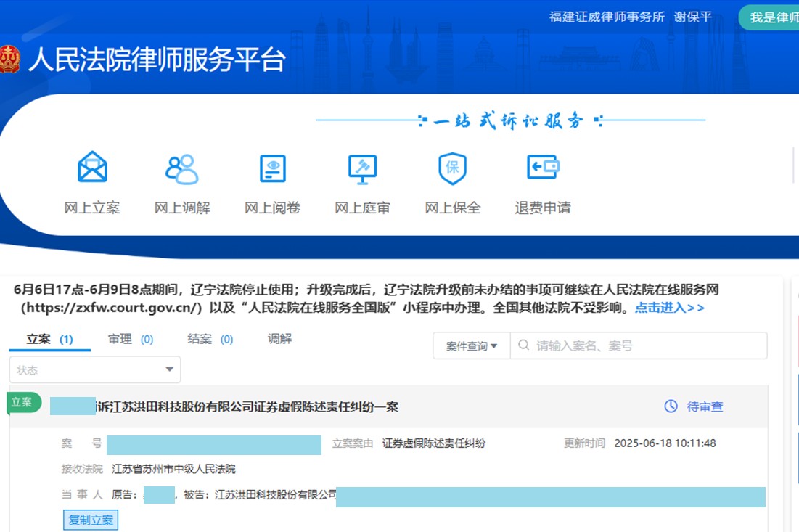Click the search magnifier icon

(523, 345)
